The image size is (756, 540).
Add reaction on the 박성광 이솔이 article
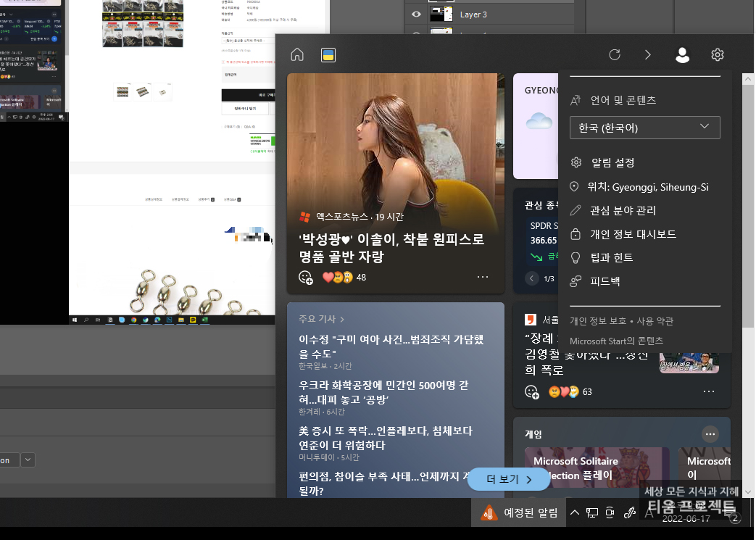point(306,277)
